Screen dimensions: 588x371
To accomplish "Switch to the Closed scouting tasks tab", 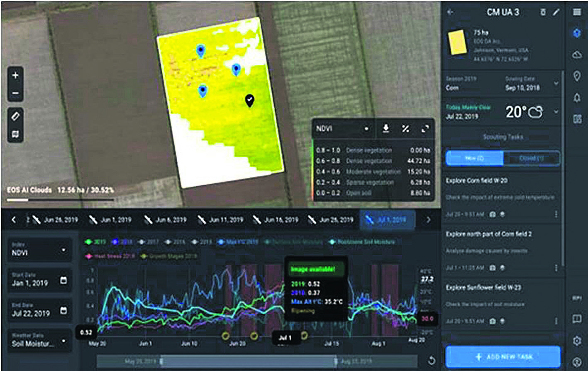I will pyautogui.click(x=531, y=158).
